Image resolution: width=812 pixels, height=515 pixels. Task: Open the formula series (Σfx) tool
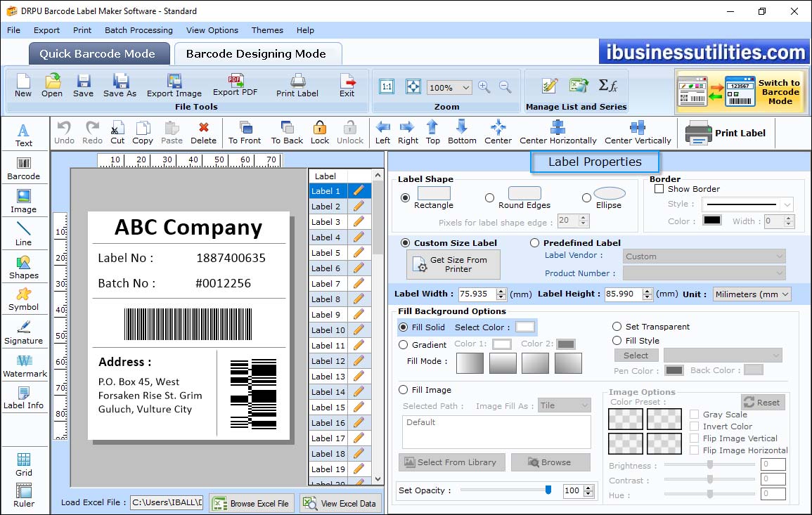tap(608, 86)
